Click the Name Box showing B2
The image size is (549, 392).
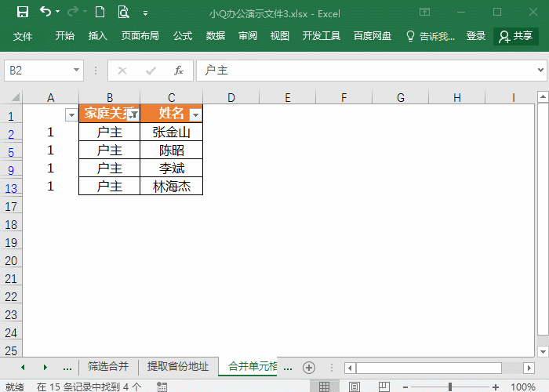pos(38,71)
